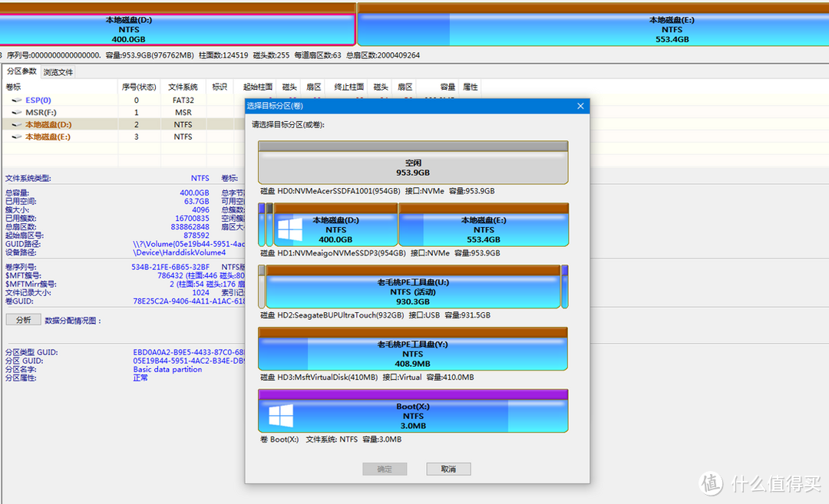Click the 分析 button
Viewport: 829px width, 504px height.
23,320
